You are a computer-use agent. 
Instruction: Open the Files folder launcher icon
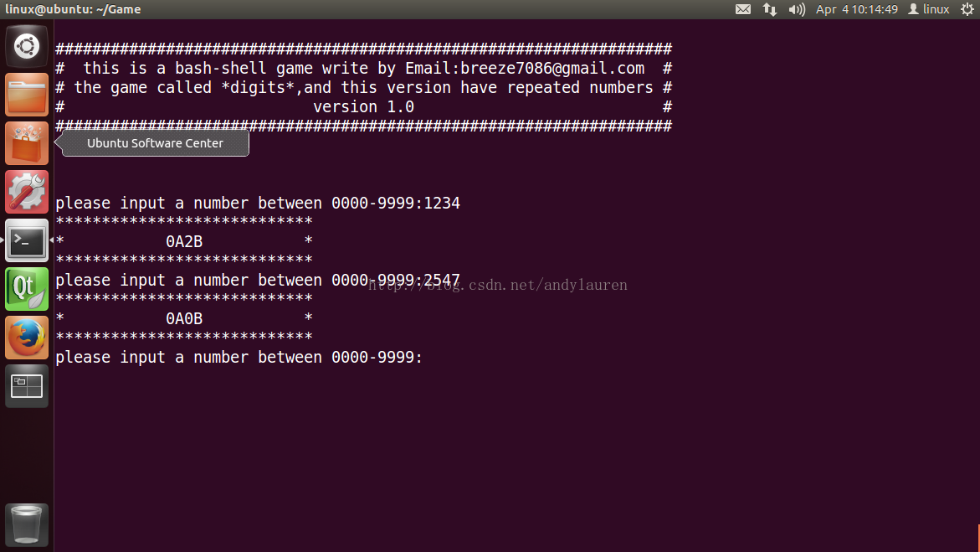[26, 95]
